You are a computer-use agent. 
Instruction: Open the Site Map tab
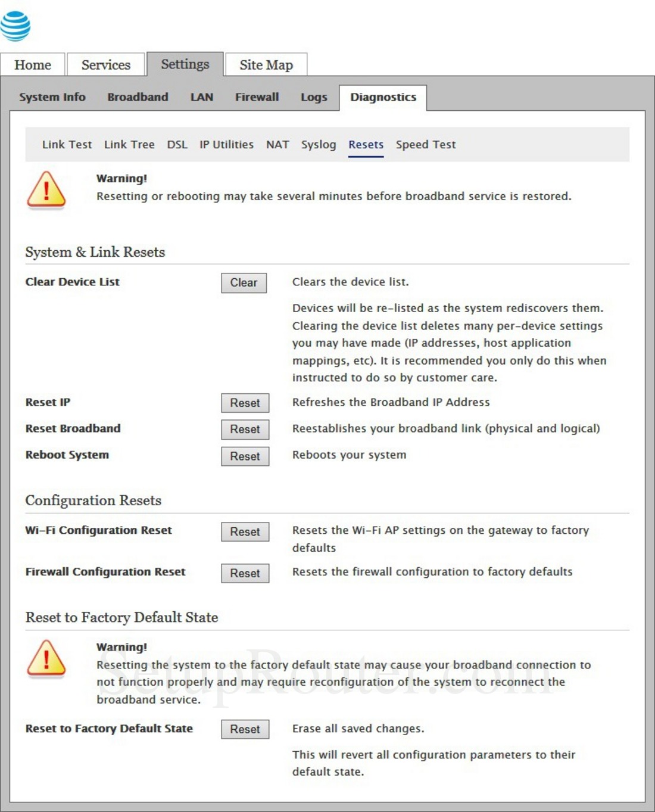point(266,64)
